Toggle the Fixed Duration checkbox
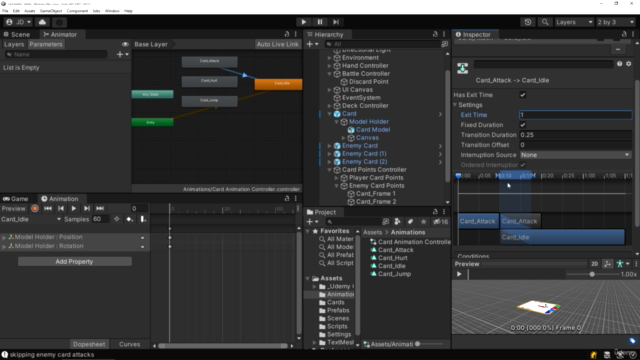The height and width of the screenshot is (360, 640). [522, 125]
